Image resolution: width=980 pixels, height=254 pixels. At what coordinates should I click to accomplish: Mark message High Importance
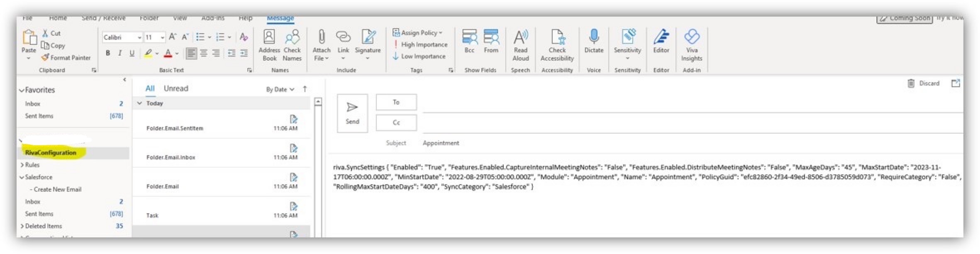tap(420, 44)
